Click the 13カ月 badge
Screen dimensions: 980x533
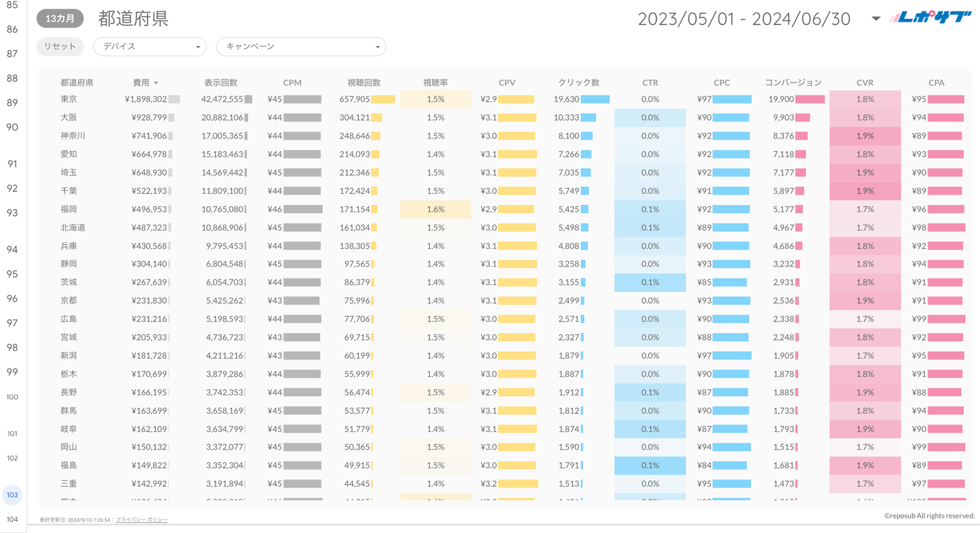(60, 19)
